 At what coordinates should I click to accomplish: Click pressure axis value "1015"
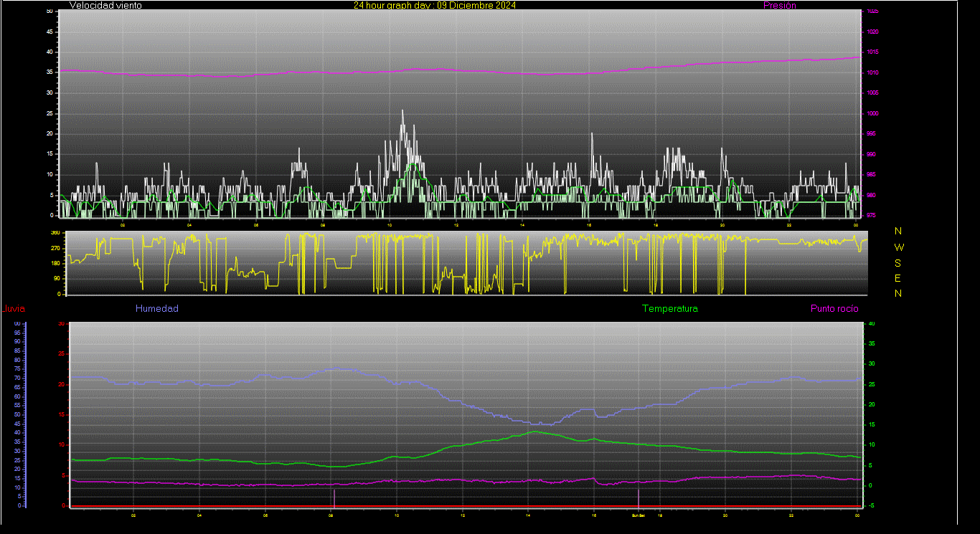click(872, 52)
